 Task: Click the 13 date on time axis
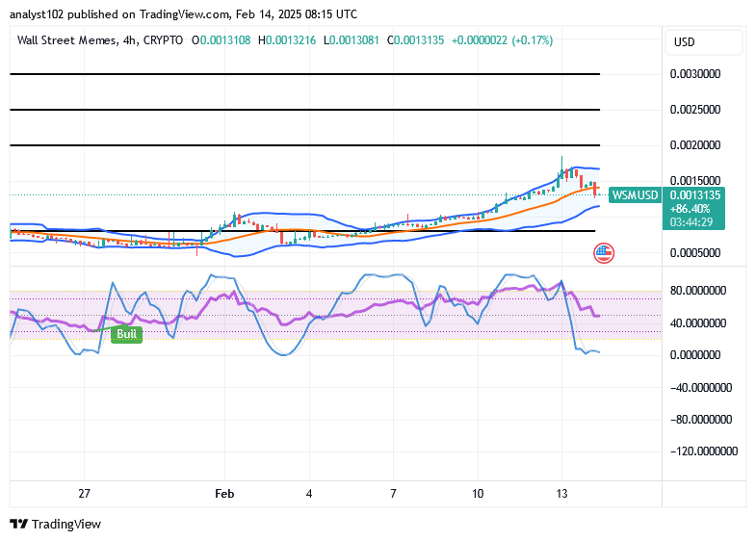tap(561, 494)
